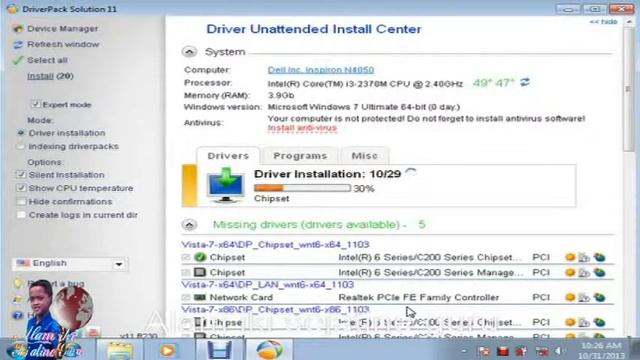Screen dimensions: 640x360
Task: Open the media player taskbar icon
Action: click(x=168, y=350)
